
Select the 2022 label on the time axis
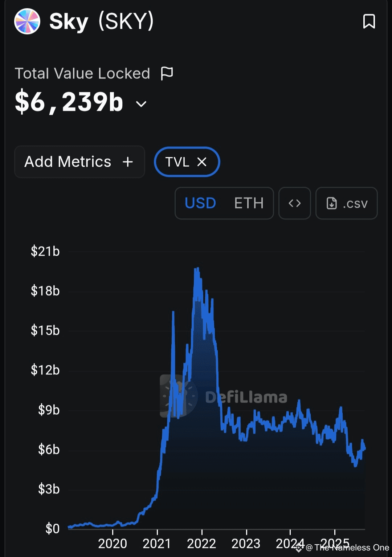(x=201, y=544)
